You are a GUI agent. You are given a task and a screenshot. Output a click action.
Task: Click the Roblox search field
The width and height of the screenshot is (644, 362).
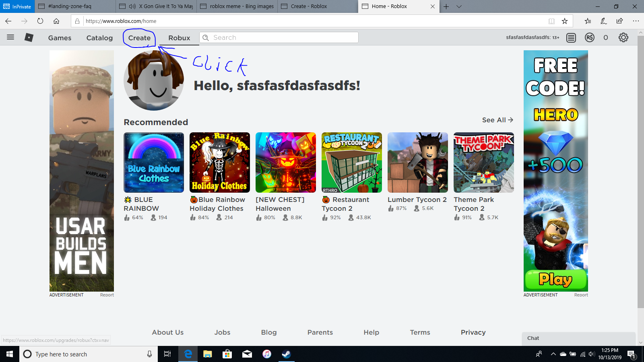point(279,37)
